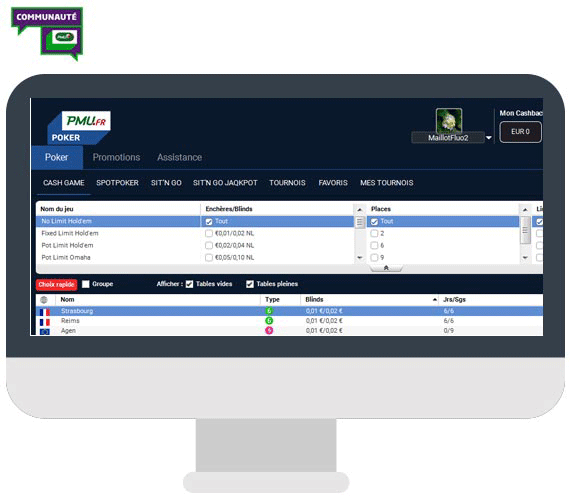Click the blinds list scroll-up arrow
570x500 pixels.
pos(360,209)
